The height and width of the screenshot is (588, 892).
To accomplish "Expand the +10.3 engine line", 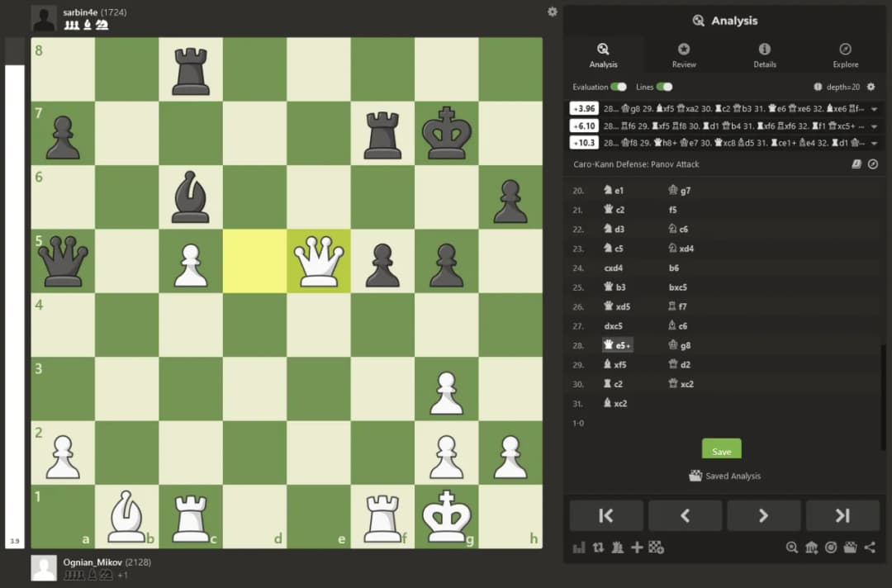I will (x=874, y=143).
